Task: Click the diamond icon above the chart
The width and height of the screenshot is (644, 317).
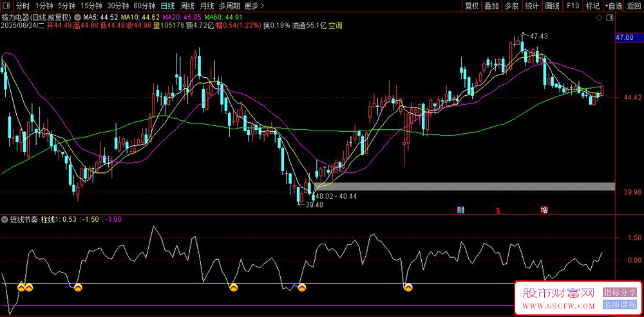Action: [x=600, y=17]
